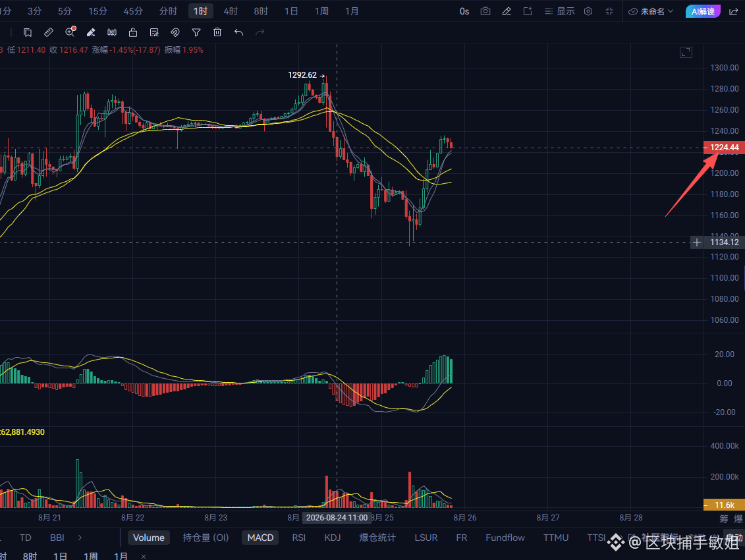Select 1周 in the bottom timeframe row

tap(91, 556)
